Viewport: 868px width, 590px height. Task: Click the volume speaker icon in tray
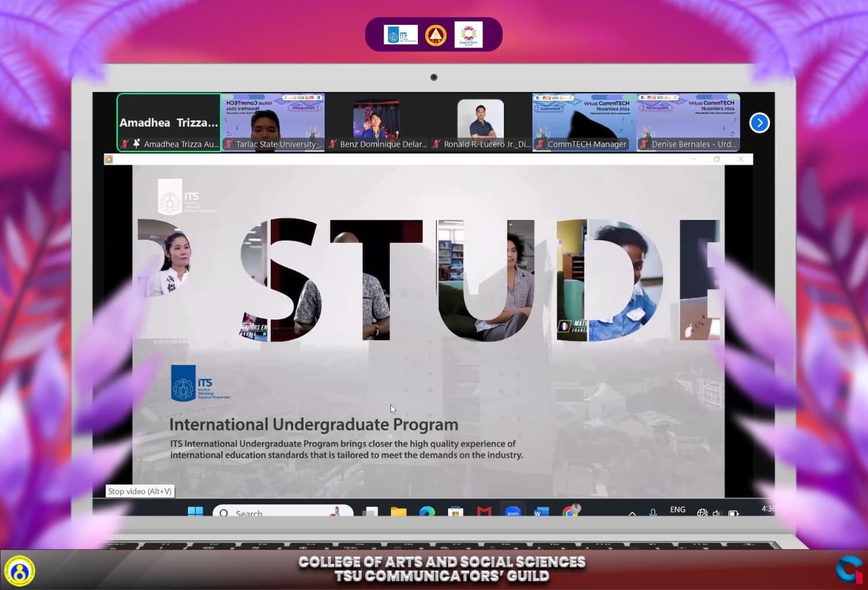[718, 513]
